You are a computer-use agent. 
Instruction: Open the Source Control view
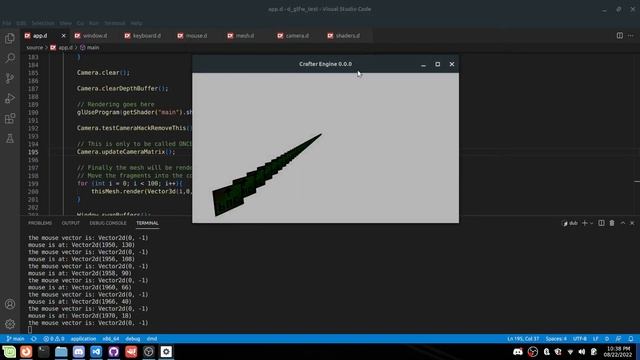(10, 78)
